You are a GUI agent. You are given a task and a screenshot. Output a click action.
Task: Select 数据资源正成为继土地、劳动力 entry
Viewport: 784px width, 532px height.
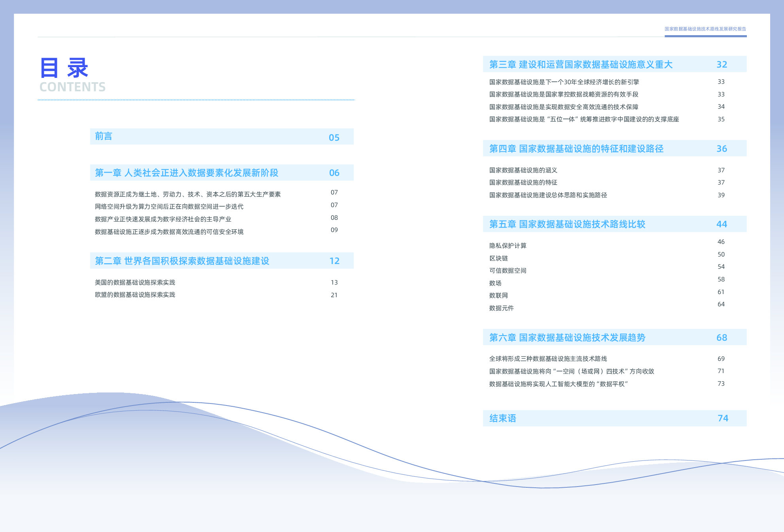[188, 194]
